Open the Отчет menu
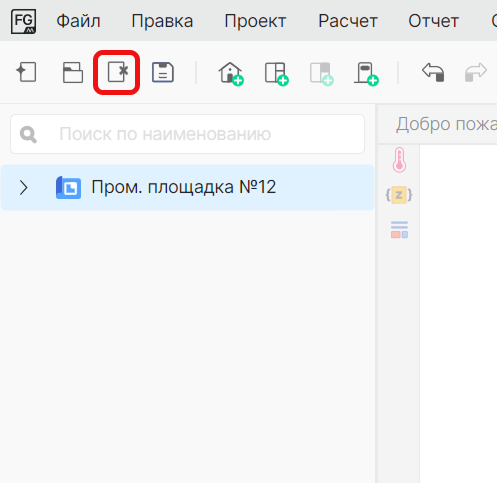497x483 pixels. [433, 21]
